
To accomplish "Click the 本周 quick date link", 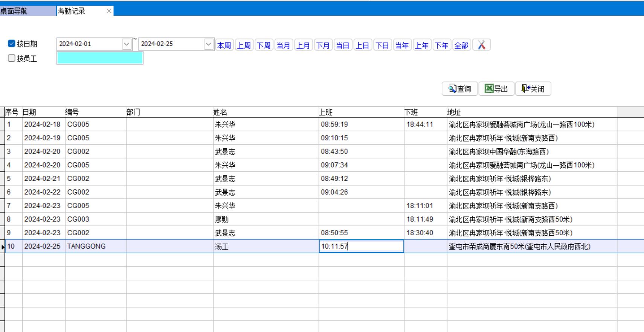I will point(224,46).
